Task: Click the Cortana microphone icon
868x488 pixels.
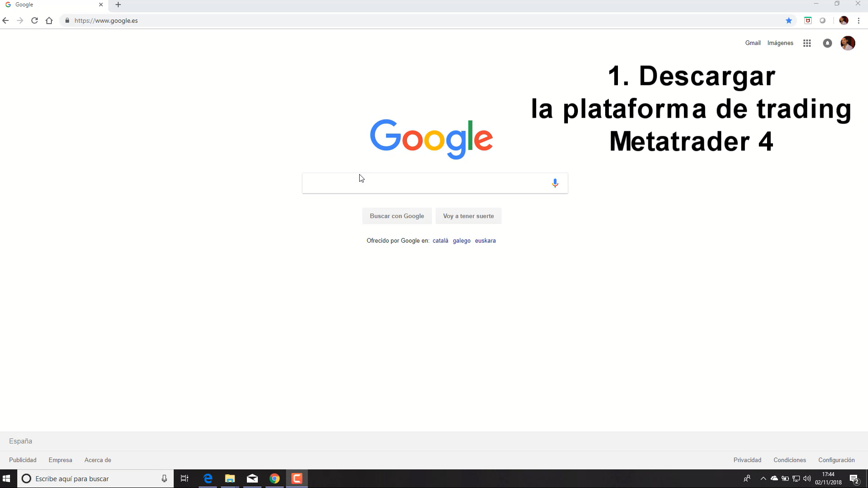Action: tap(164, 478)
